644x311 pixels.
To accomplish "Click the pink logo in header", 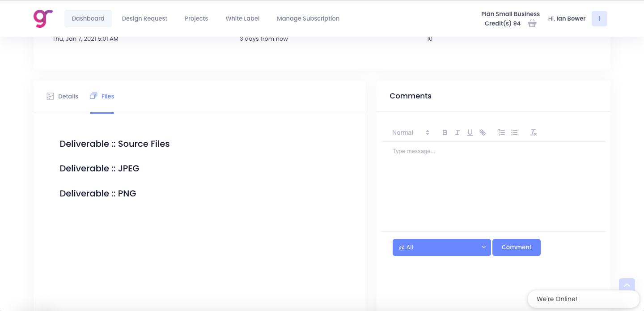I will point(43,18).
